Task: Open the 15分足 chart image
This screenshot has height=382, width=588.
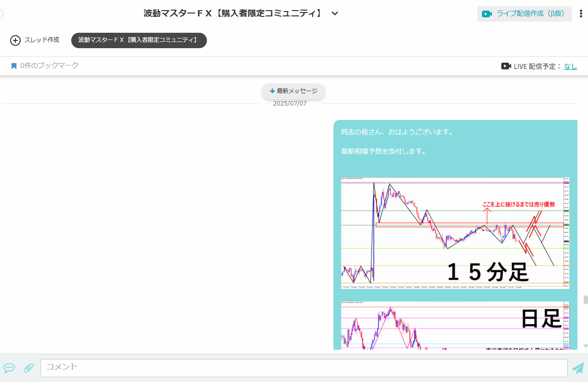Action: tap(455, 233)
